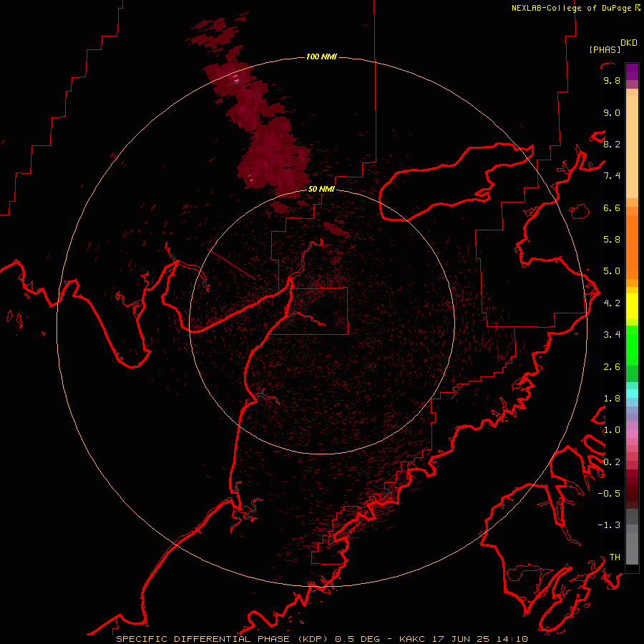Screen dimensions: 644x644
Task: Click the 2.6 scale value
Action: 612,367
